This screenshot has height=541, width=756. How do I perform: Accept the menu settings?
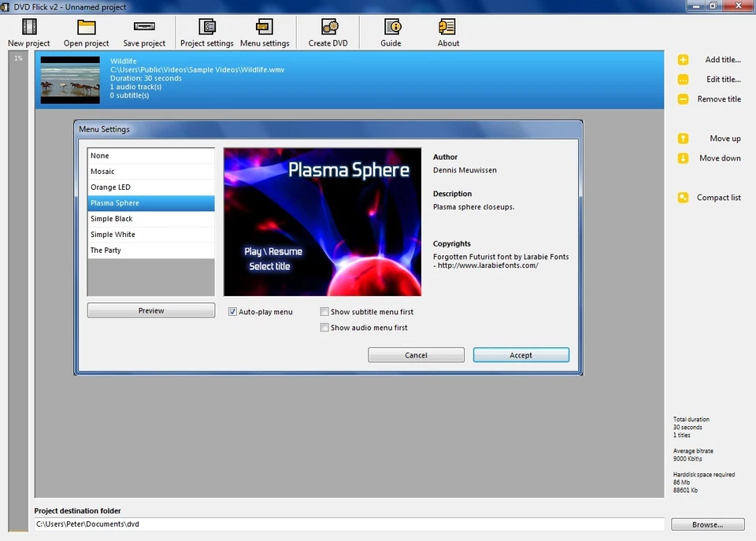521,354
